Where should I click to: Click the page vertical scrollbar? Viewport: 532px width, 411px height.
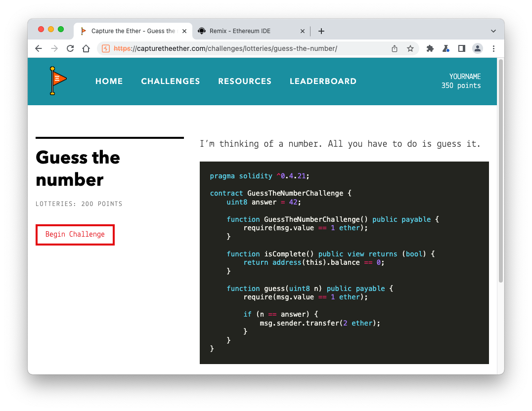click(500, 170)
